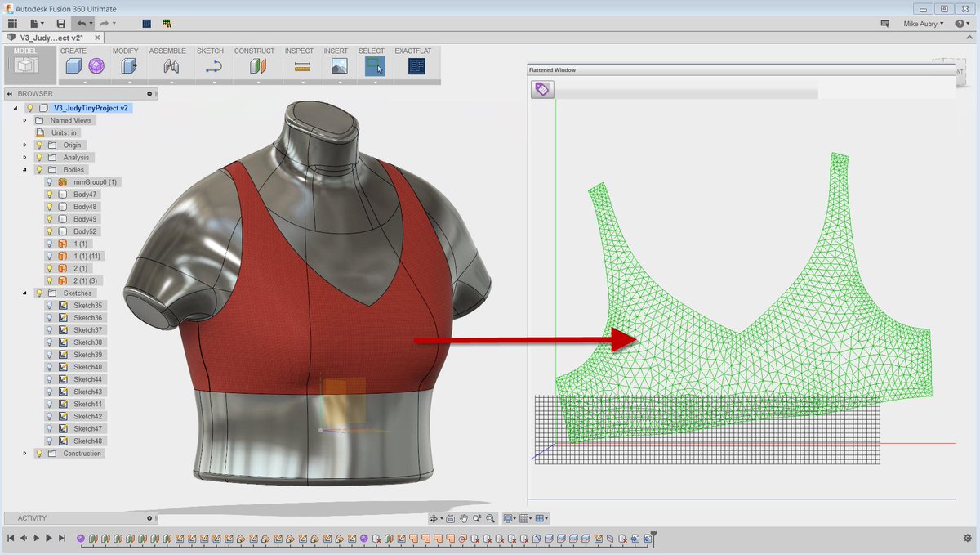Play the timeline forward
This screenshot has width=980, height=555.
49,538
